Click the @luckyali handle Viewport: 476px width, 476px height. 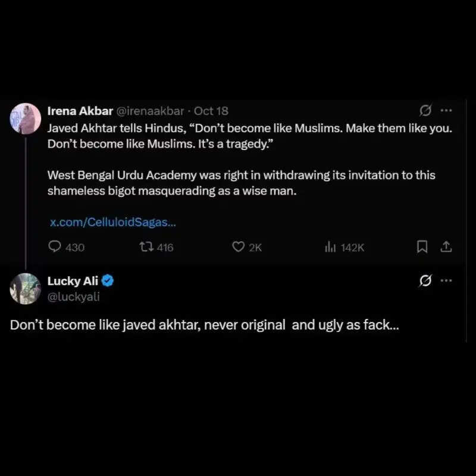coord(73,296)
